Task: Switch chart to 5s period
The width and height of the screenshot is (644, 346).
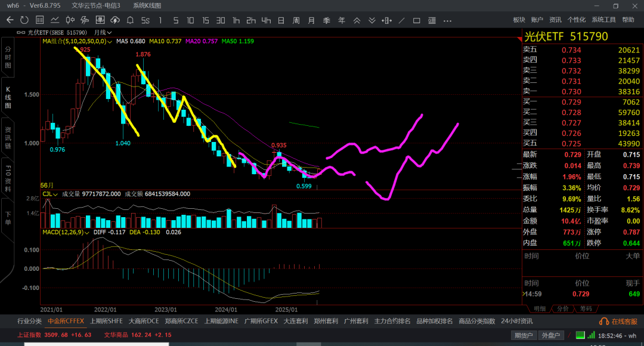Action: pyautogui.click(x=145, y=20)
